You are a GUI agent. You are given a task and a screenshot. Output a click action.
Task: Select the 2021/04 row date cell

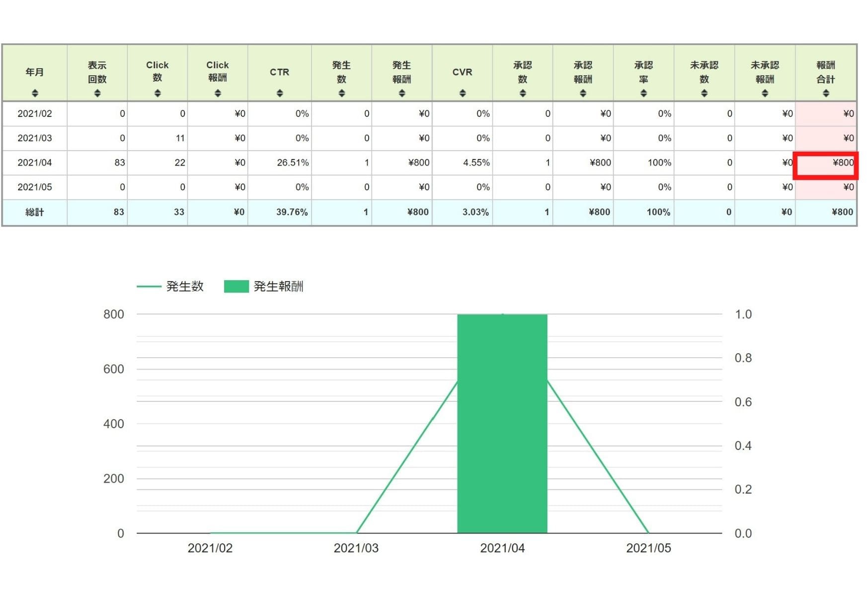[x=35, y=162]
